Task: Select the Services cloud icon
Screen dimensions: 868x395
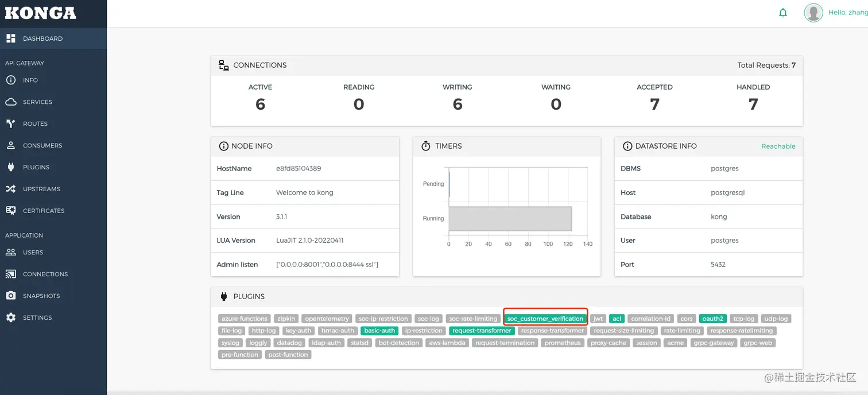Action: pyautogui.click(x=10, y=102)
